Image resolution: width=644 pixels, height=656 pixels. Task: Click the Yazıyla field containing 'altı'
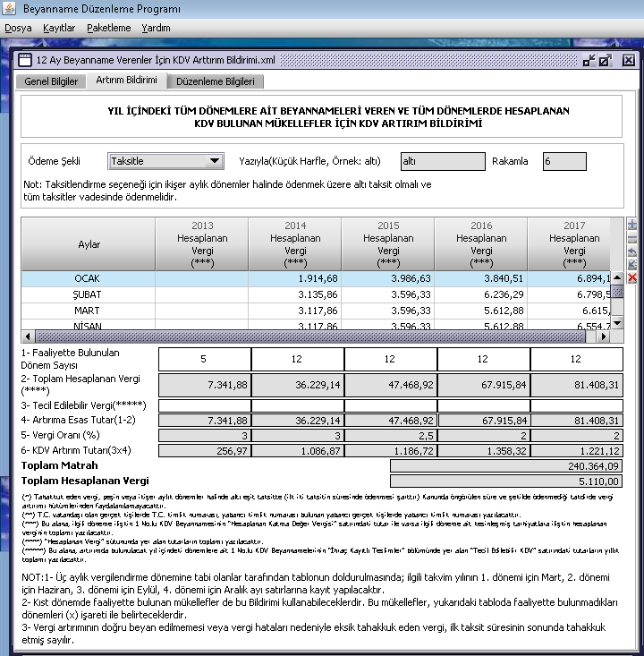[x=443, y=161]
